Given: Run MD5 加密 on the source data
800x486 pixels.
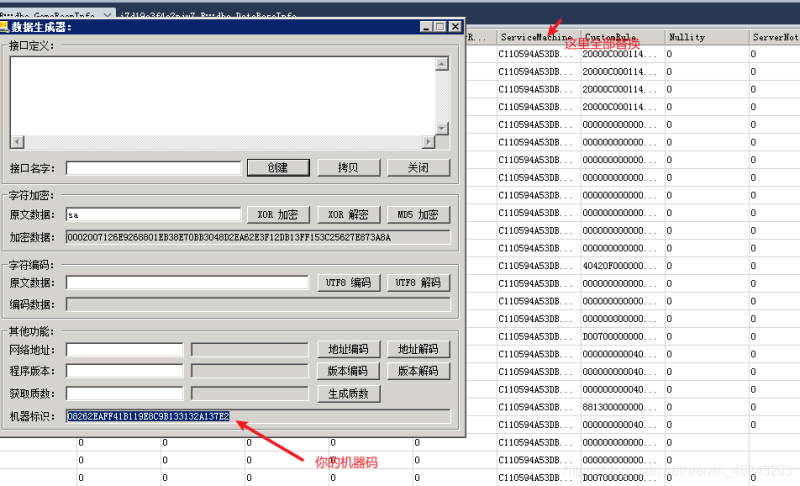Looking at the screenshot, I should click(x=418, y=215).
